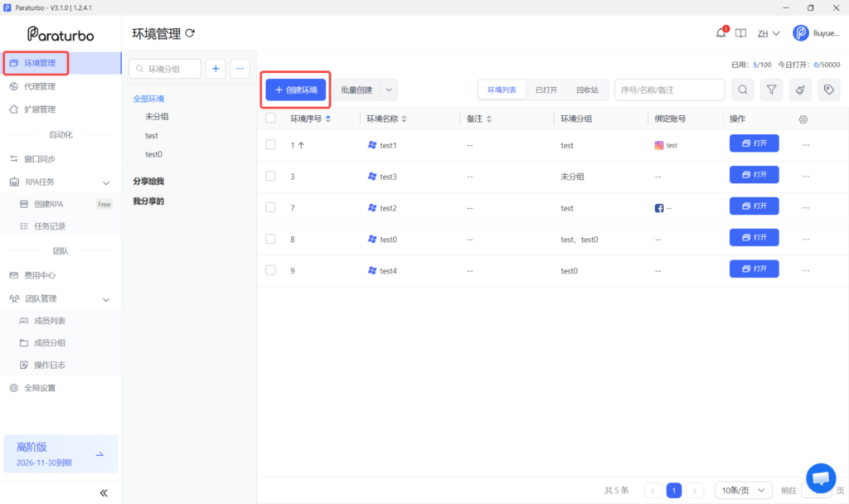Open the column settings gear icon
Image resolution: width=849 pixels, height=504 pixels.
[803, 119]
